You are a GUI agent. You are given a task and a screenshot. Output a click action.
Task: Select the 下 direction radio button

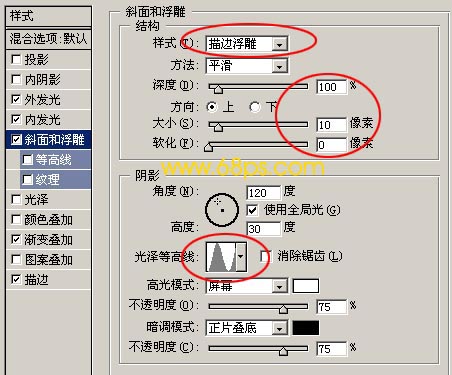coord(255,107)
